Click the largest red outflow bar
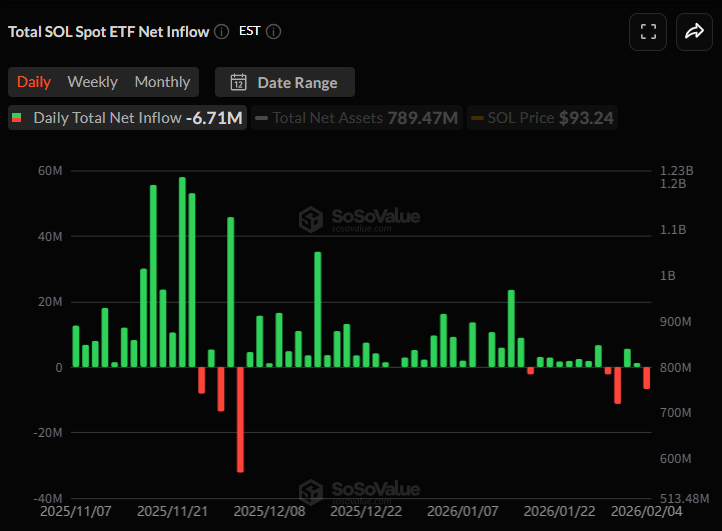The image size is (722, 531). [x=240, y=419]
